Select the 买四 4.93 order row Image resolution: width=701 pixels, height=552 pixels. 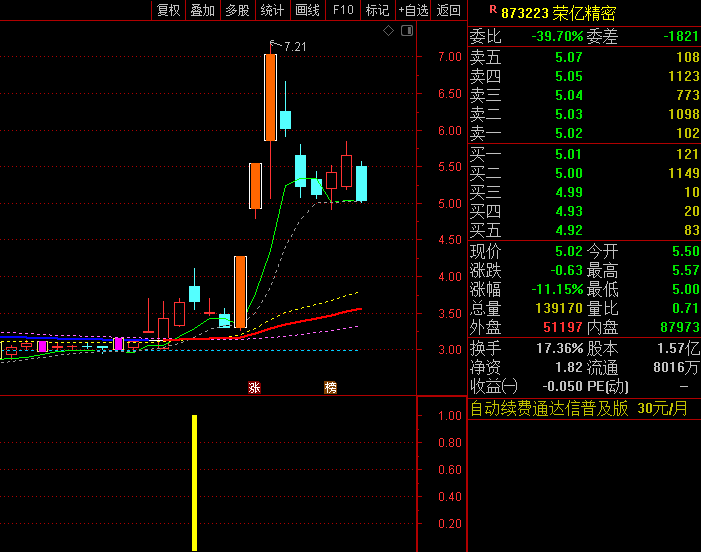point(584,211)
